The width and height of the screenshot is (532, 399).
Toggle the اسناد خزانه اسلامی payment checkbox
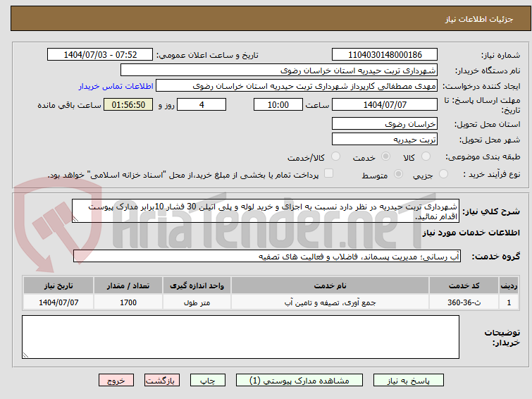328,173
